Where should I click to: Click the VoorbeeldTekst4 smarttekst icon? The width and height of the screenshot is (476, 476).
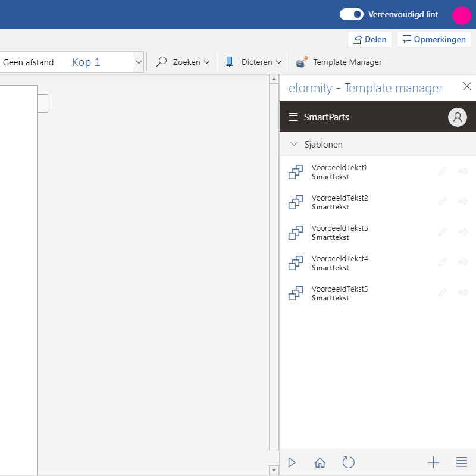[295, 263]
